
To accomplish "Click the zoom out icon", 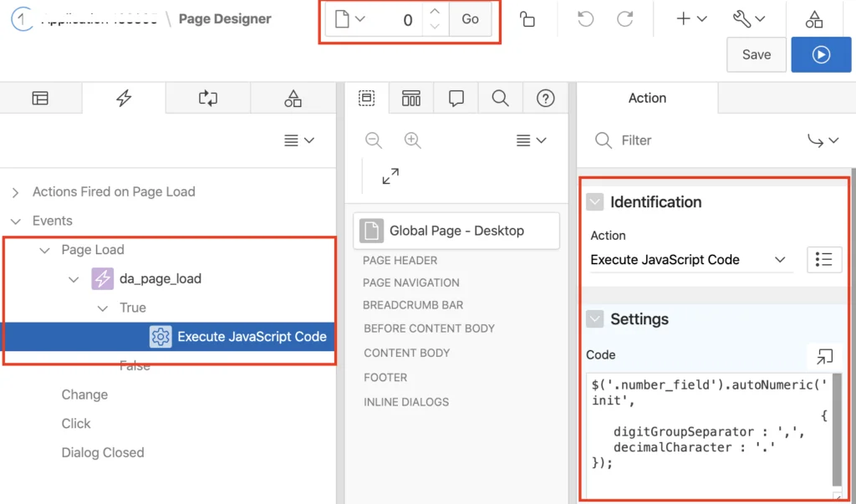I will [374, 140].
